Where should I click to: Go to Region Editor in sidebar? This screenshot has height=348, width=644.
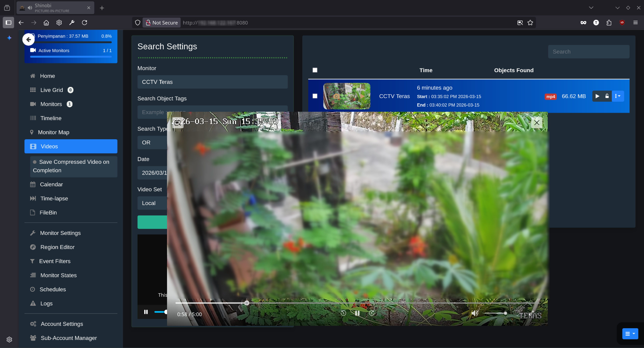[57, 247]
